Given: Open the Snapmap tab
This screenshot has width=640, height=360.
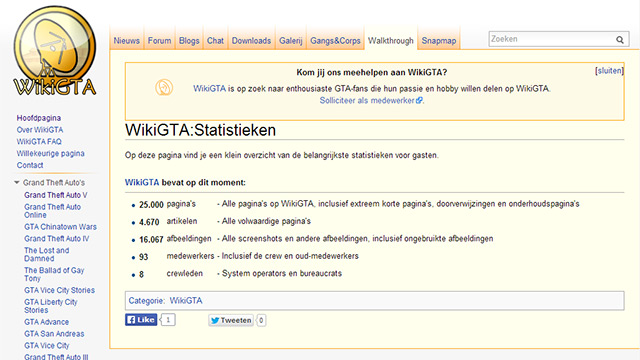Looking at the screenshot, I should (439, 41).
